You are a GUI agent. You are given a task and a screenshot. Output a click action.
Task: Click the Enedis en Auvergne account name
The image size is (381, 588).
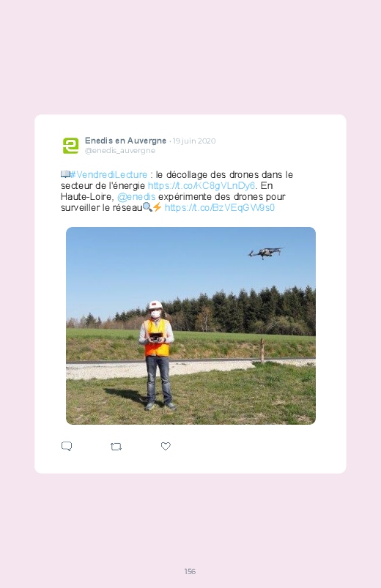click(x=125, y=141)
